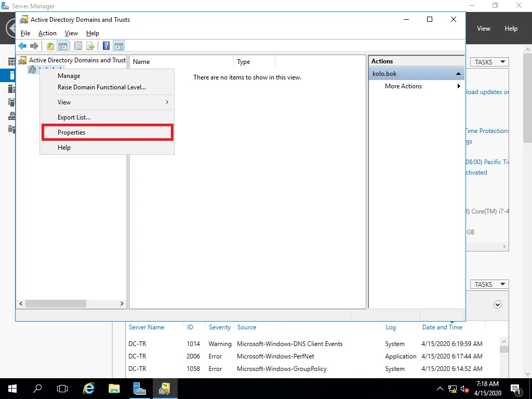Viewport: 532px width, 399px height.
Task: Click the Export List toolbar icon
Action: [x=90, y=46]
